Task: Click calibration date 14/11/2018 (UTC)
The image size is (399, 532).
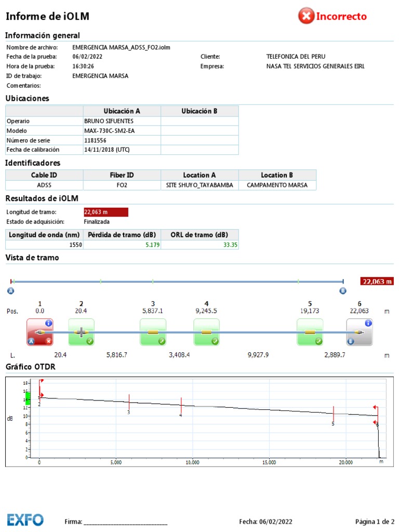Action: [107, 150]
